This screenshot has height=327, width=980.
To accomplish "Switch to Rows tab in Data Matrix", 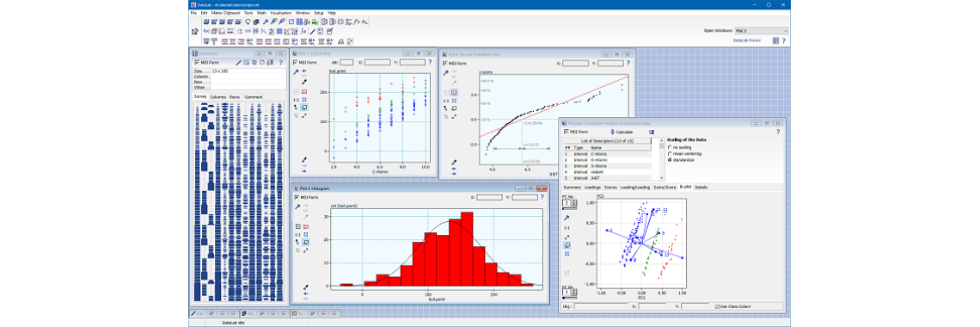I will pyautogui.click(x=235, y=97).
